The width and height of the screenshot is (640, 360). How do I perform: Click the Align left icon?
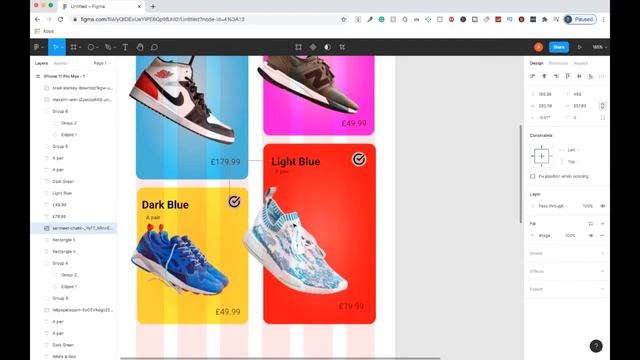[533, 76]
